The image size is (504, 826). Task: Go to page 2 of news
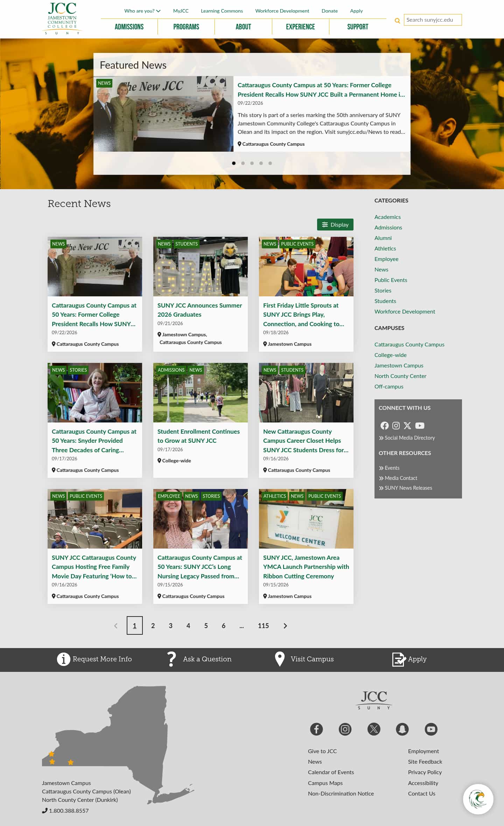point(153,626)
